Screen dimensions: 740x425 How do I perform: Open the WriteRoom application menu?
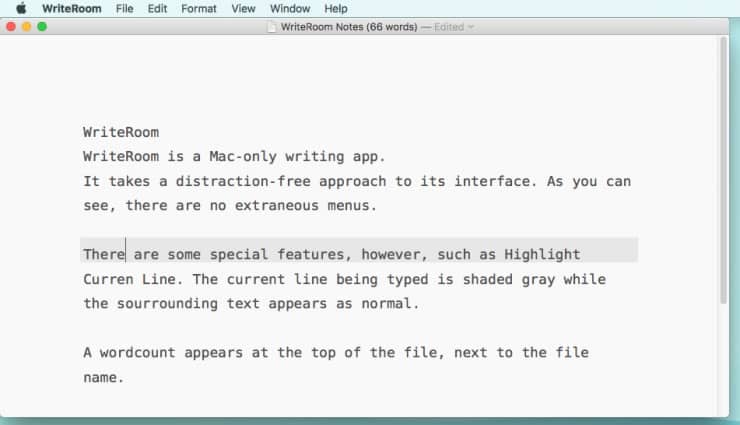(72, 8)
